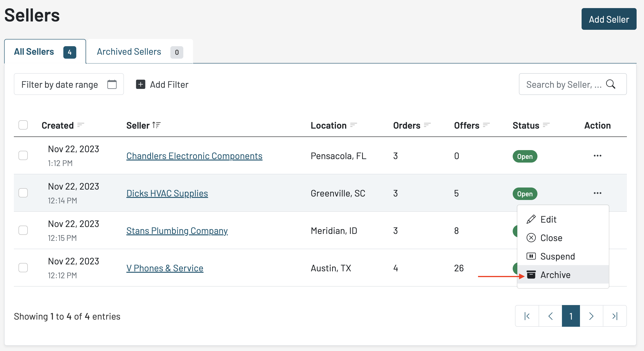The width and height of the screenshot is (644, 351).
Task: Click the Add Seller button
Action: pos(608,19)
